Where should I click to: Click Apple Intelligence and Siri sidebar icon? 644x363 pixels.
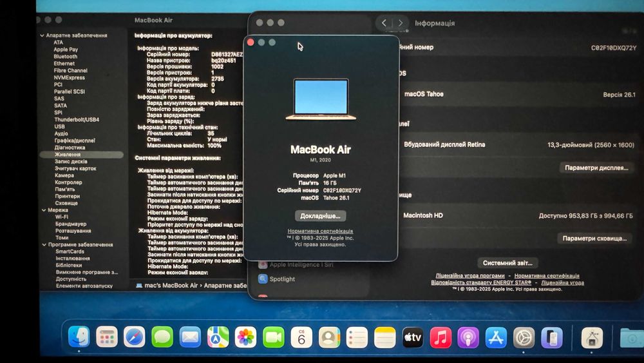click(x=263, y=265)
